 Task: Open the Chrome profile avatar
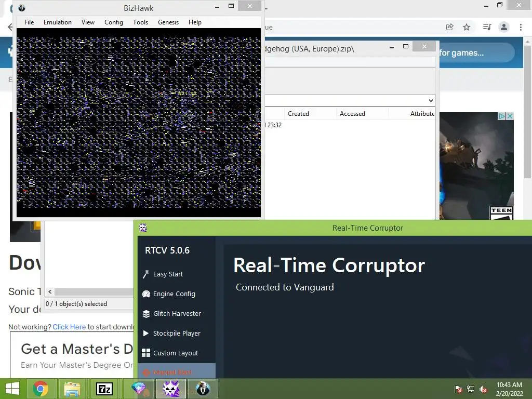(x=504, y=27)
